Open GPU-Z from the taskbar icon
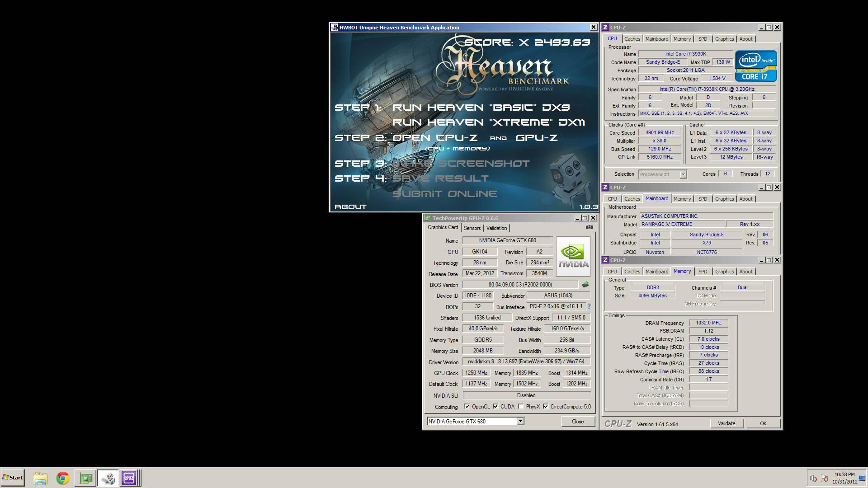868x488 pixels. 85,478
